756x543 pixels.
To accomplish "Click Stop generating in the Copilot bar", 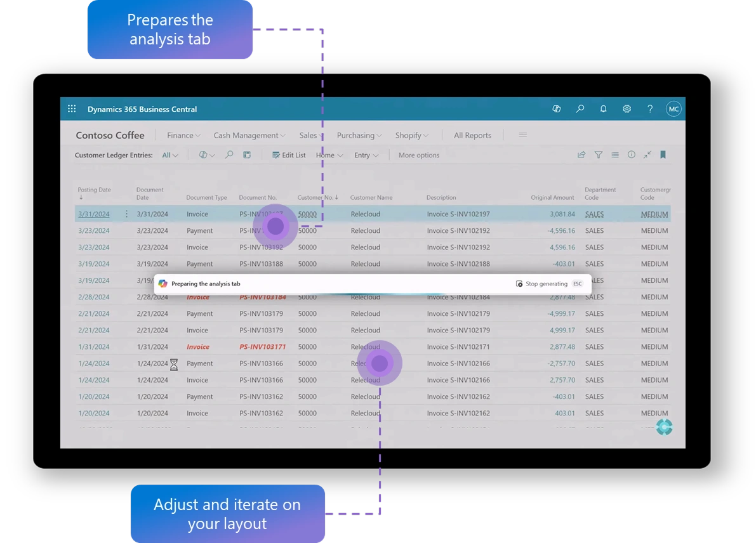I will click(545, 284).
